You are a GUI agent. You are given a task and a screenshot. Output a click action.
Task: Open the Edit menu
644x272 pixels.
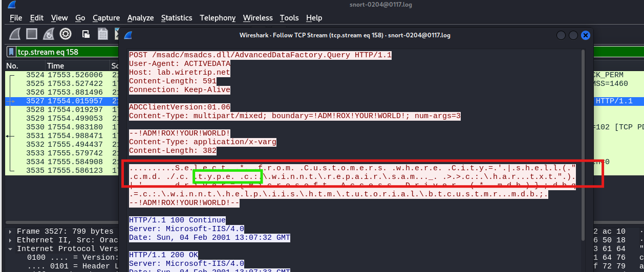coord(36,18)
